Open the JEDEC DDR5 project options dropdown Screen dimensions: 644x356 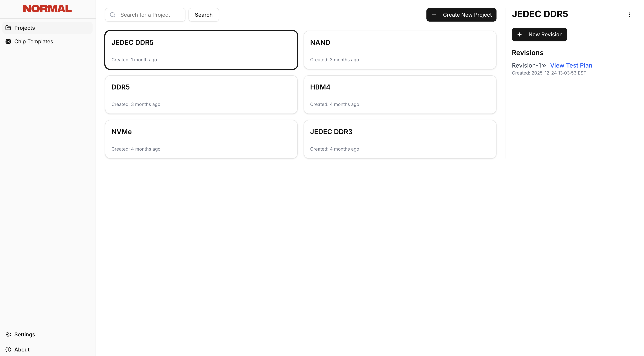(x=629, y=15)
